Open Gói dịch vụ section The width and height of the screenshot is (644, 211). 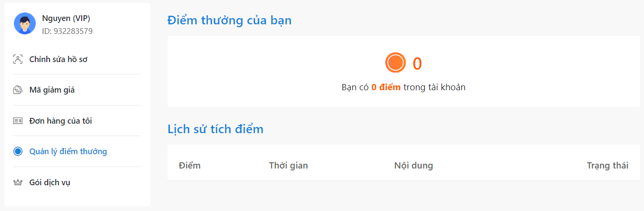point(50,182)
